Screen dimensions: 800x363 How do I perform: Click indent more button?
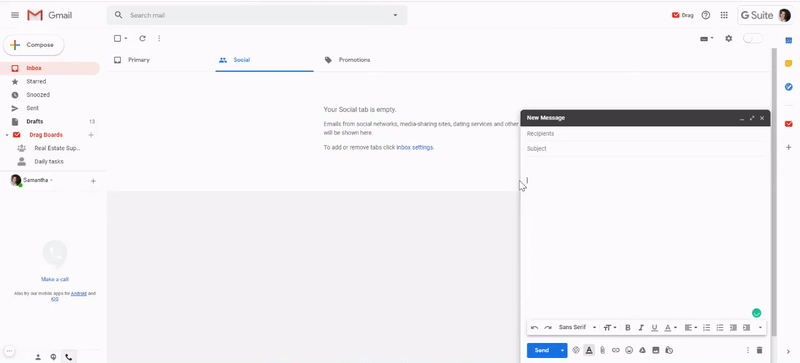pyautogui.click(x=746, y=328)
